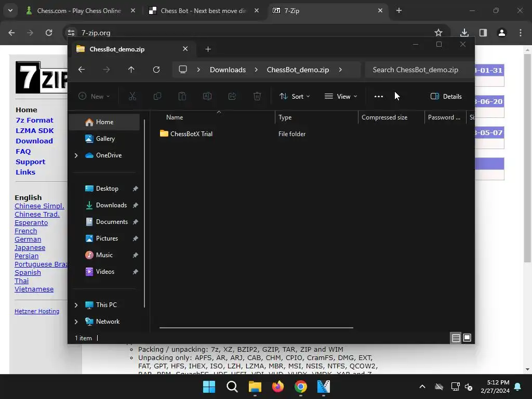
Task: Open a new browser tab
Action: (x=399, y=11)
